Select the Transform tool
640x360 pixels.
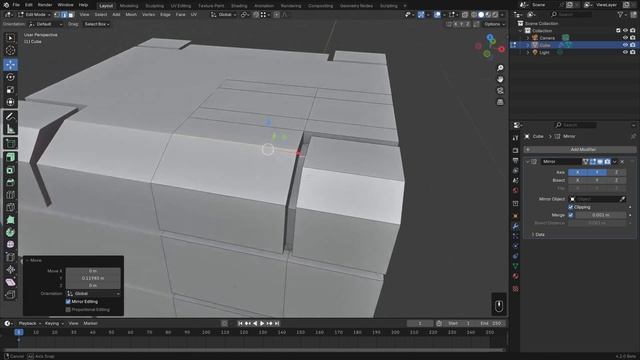click(10, 102)
